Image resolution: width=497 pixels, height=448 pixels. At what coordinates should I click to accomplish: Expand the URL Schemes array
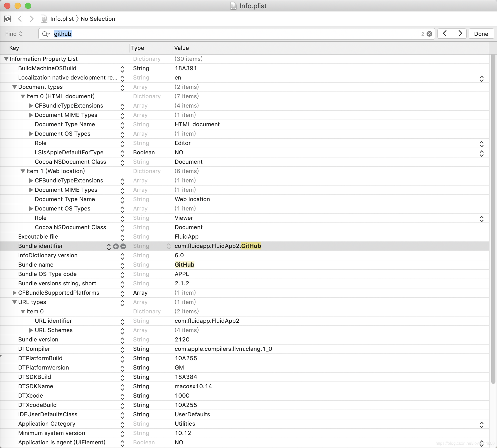pos(31,330)
